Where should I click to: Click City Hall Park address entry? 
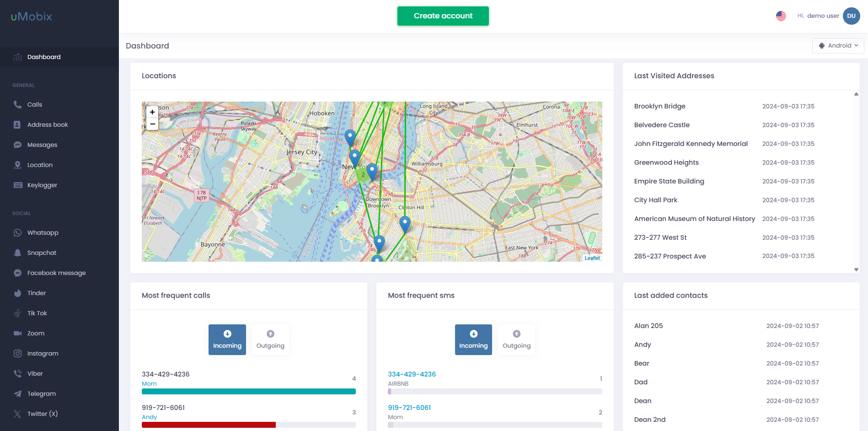656,200
